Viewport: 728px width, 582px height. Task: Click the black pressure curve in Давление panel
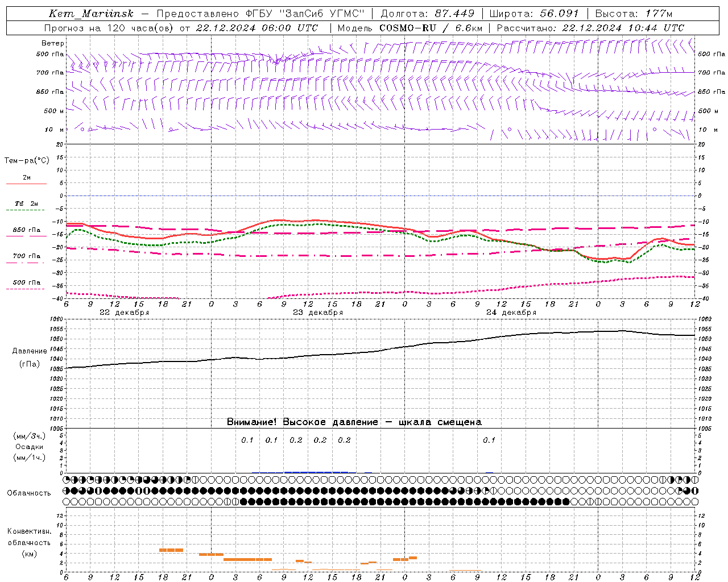(x=380, y=350)
